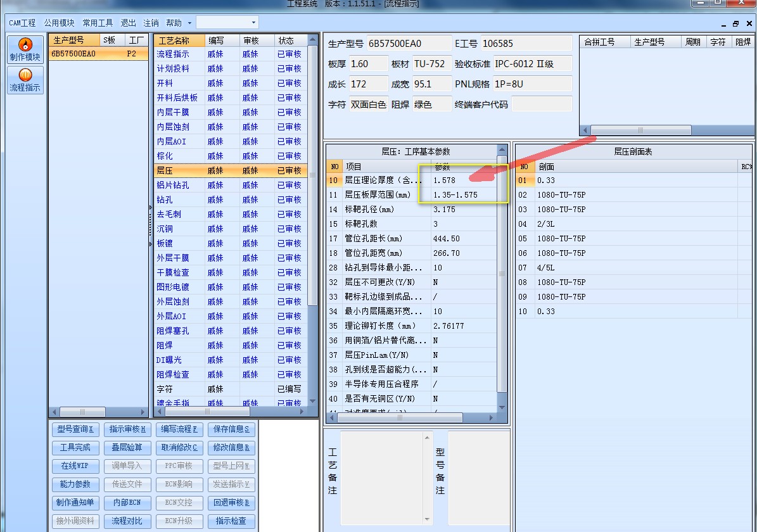Click the 能力参数 button

(75, 484)
